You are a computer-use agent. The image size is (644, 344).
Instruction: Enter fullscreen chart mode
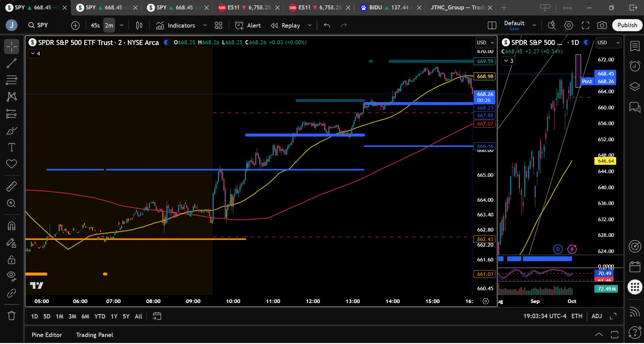(585, 26)
